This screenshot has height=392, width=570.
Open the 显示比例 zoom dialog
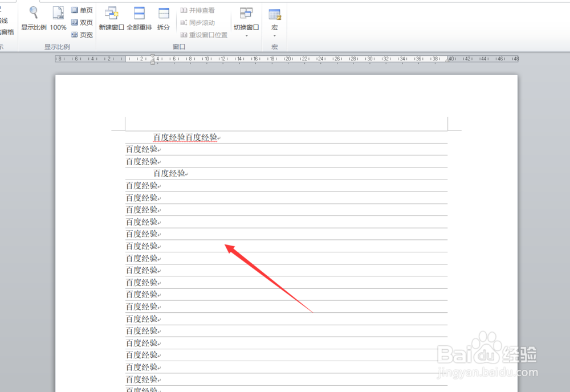pos(34,18)
